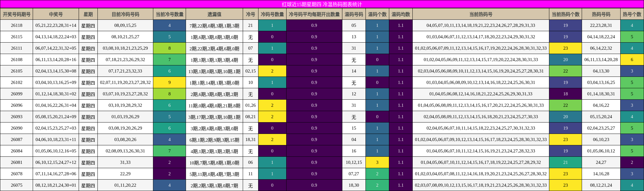Select omission values 7期,22期,0期,3期,1期,3期
The height and width of the screenshot is (191, 644).
(x=214, y=25)
